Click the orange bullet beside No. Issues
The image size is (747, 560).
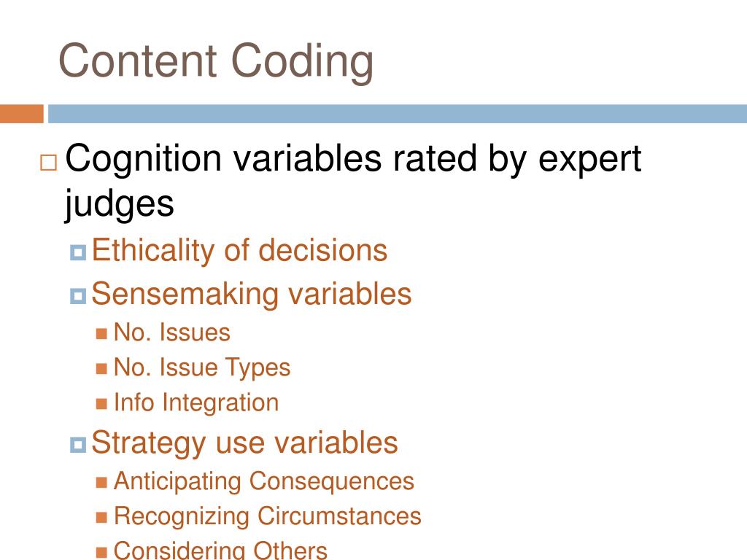101,332
